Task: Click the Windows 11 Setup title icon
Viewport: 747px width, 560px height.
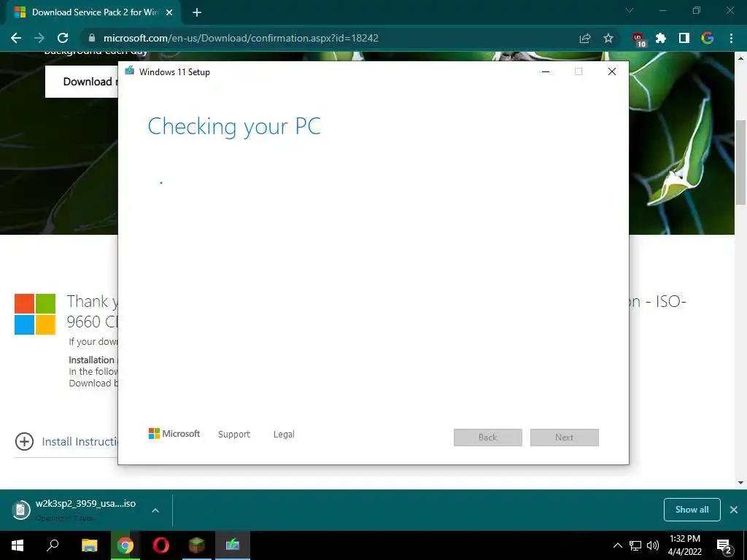Action: point(130,71)
